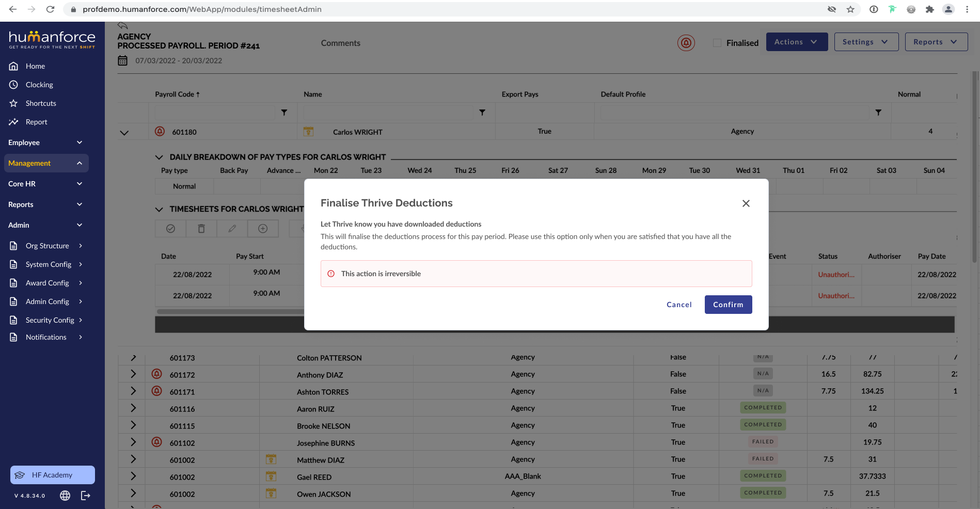Click the language globe icon
Image resolution: width=980 pixels, height=509 pixels.
[x=65, y=496]
